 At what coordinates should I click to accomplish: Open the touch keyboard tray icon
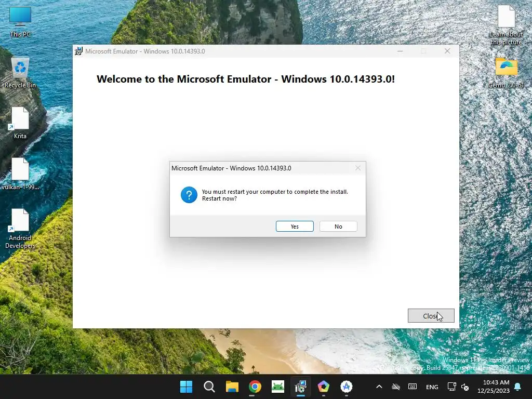(x=413, y=387)
